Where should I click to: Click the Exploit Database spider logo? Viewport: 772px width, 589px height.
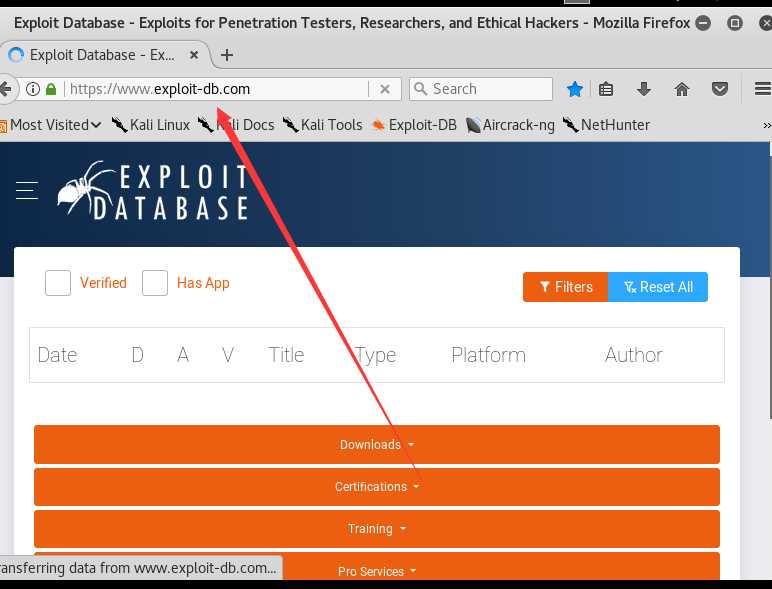(153, 191)
